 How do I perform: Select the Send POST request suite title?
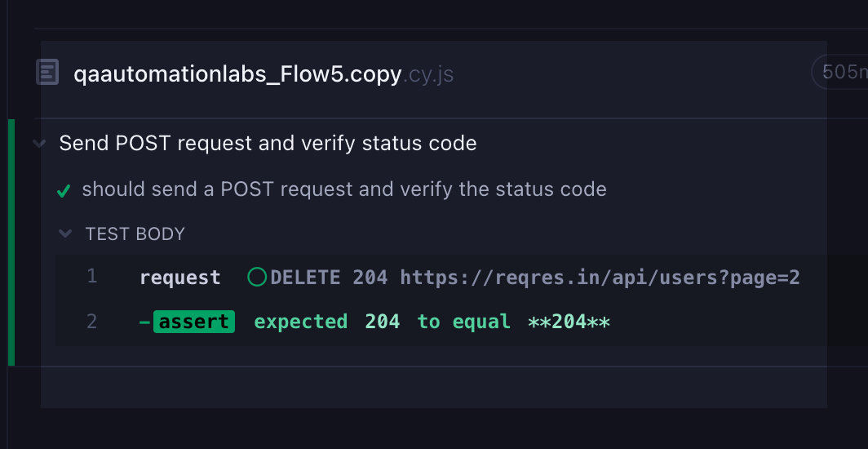(x=268, y=144)
